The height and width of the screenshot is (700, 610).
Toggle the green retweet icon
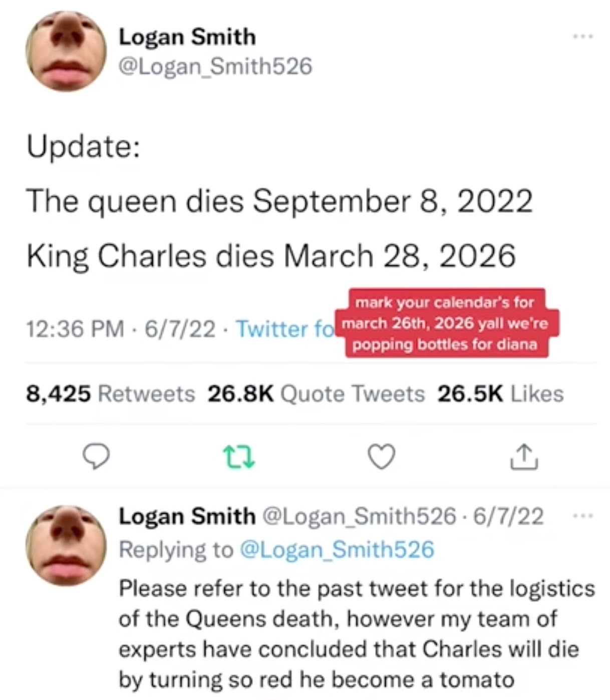tap(239, 457)
